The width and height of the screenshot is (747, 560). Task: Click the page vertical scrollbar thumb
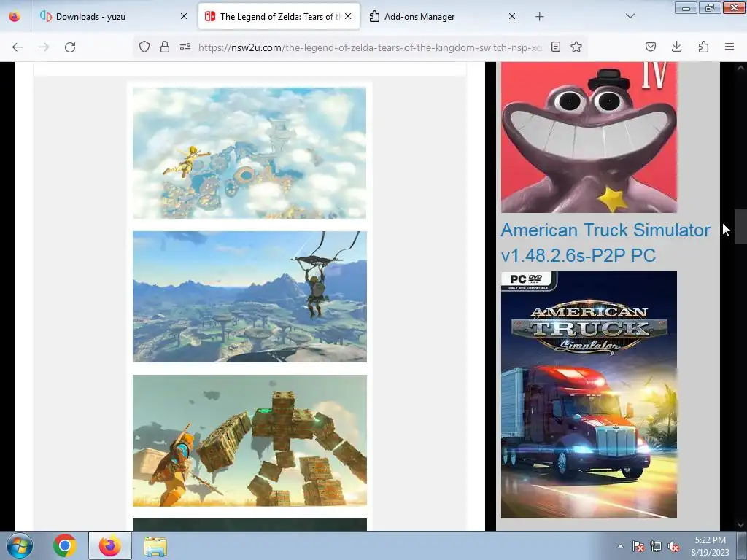tap(740, 226)
